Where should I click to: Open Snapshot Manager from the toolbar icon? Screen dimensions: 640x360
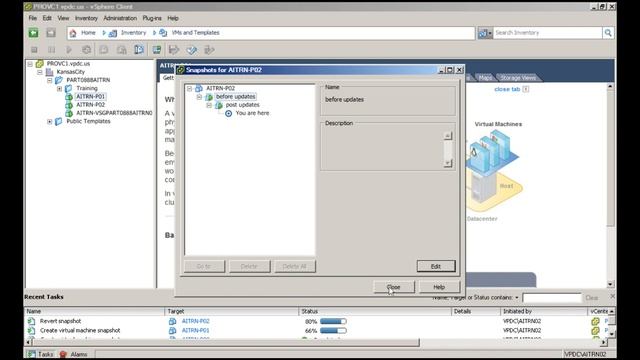(139, 50)
